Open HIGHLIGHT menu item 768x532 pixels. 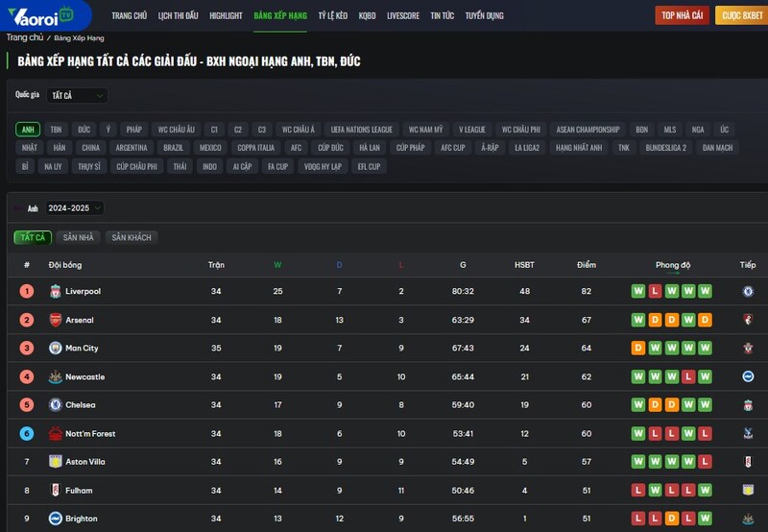226,15
